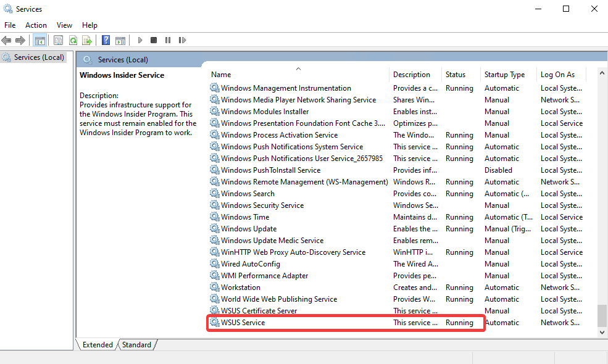Click the Back arrow toolbar icon
Screen dimensions: 608x364
coord(6,40)
